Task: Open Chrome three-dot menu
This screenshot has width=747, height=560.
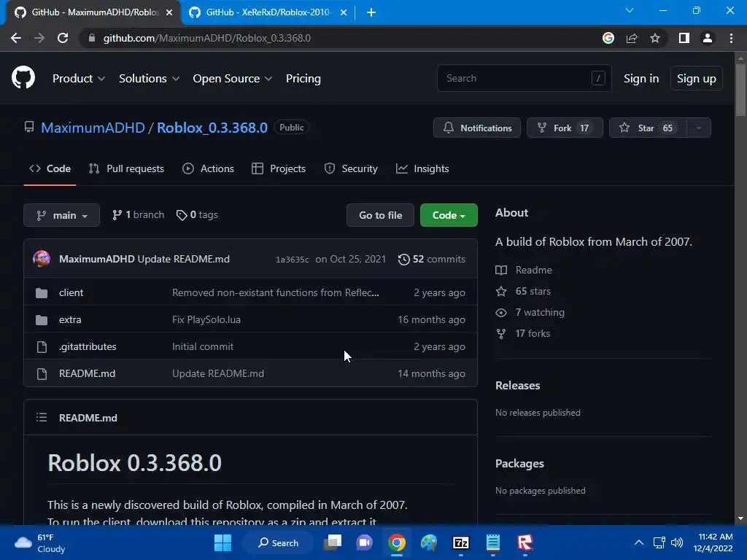Action: pyautogui.click(x=731, y=38)
